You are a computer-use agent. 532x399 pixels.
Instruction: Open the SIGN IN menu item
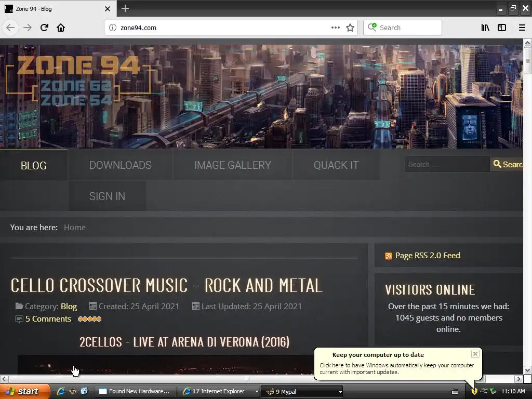pos(107,196)
